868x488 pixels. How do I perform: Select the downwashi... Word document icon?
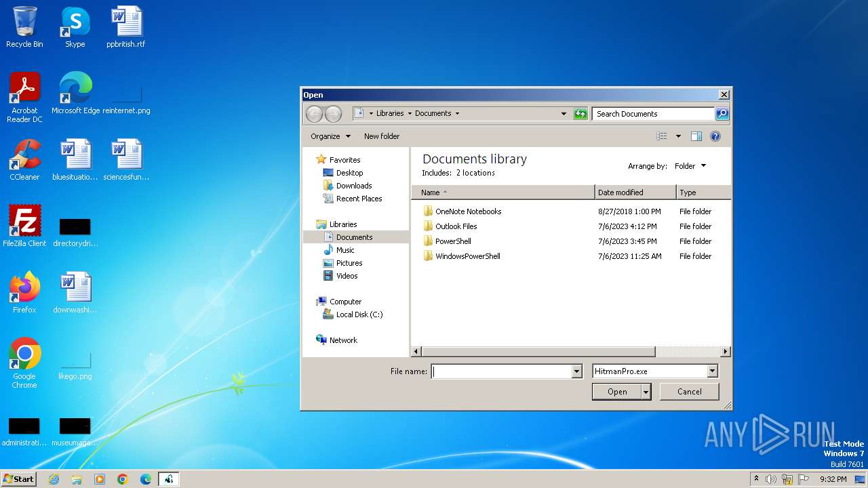tap(75, 292)
